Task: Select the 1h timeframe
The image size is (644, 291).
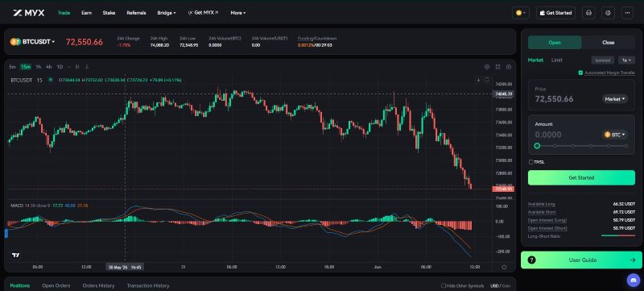Action: click(38, 67)
